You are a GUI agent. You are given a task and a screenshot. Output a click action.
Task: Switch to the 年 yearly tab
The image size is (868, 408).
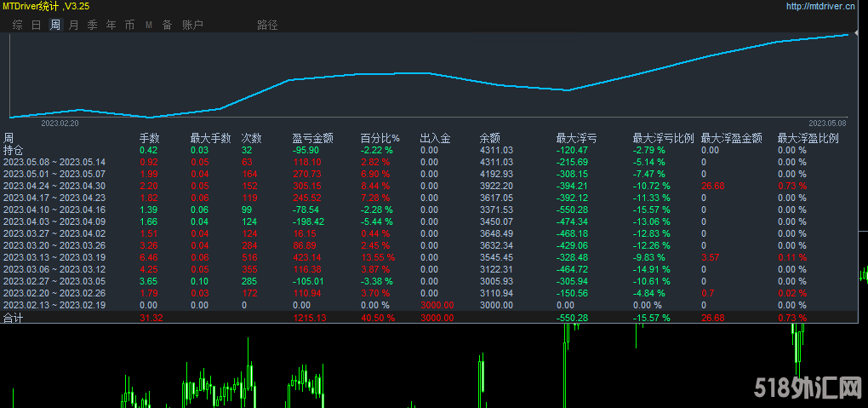click(x=111, y=25)
